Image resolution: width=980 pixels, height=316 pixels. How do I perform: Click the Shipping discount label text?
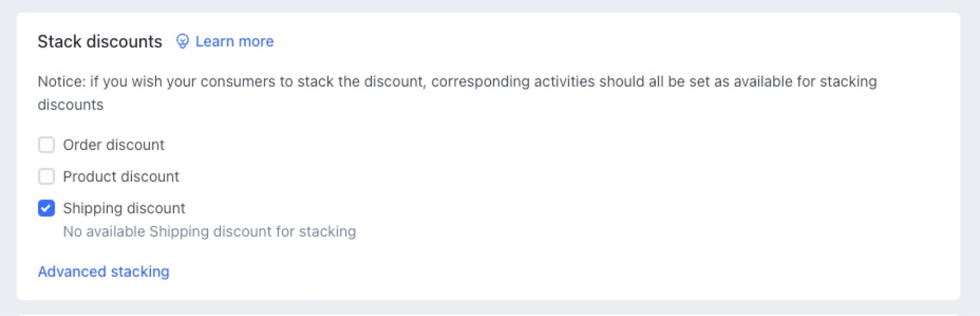coord(124,208)
